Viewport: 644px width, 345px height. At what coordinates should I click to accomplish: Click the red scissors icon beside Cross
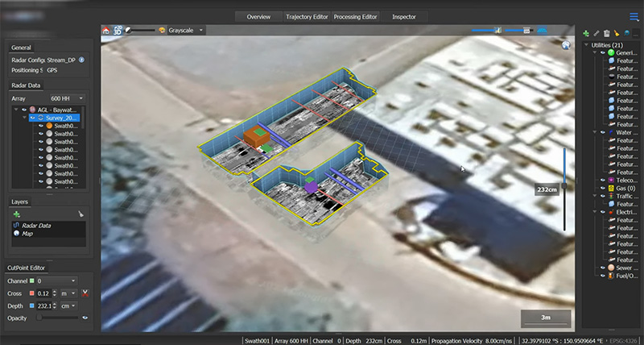tap(84, 293)
